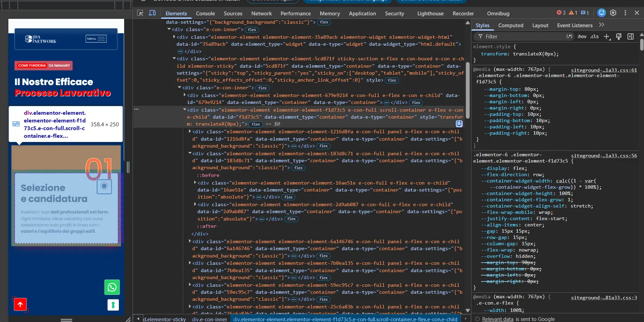644x322 pixels.
Task: Toggle the device toolbar icon
Action: (152, 13)
